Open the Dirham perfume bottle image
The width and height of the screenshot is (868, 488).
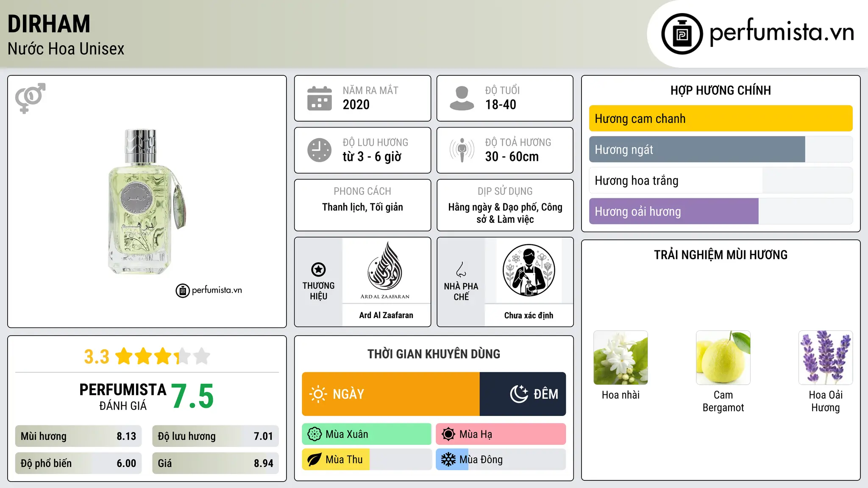pyautogui.click(x=147, y=202)
